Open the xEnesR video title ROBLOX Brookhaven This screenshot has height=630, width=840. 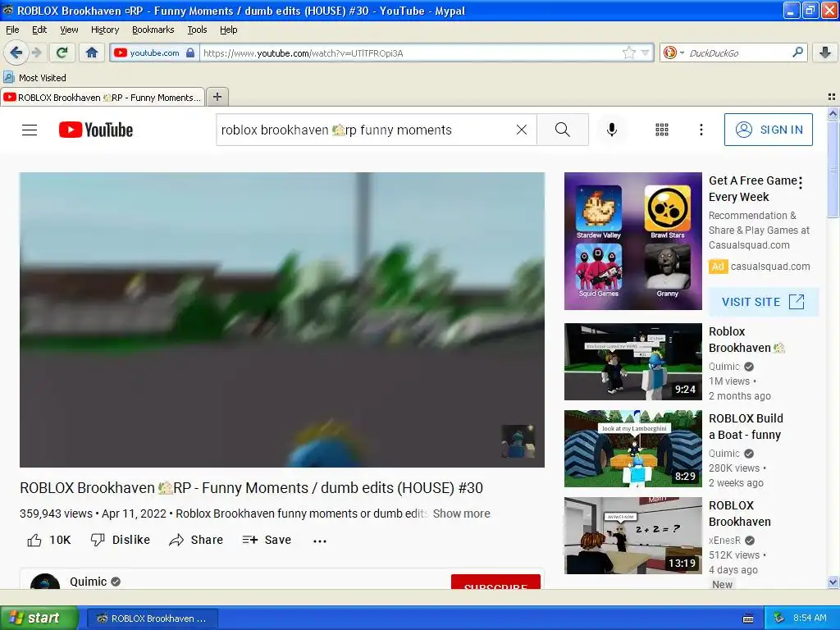click(x=740, y=514)
